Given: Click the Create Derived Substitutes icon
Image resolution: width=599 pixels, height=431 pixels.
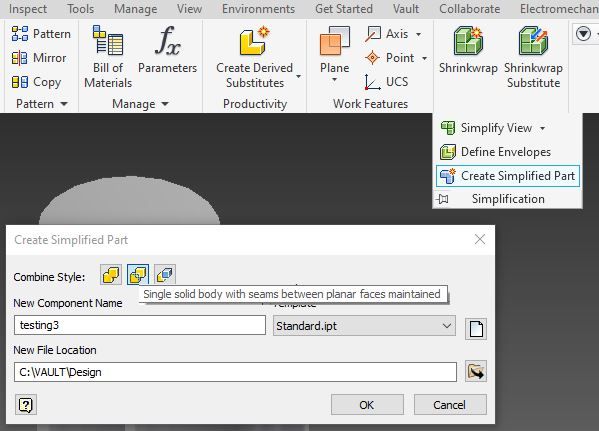Looking at the screenshot, I should coord(254,41).
